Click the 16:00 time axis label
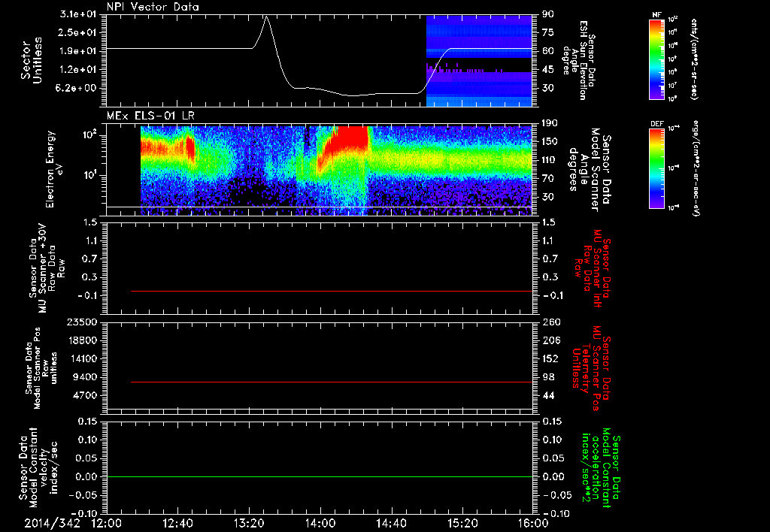Image resolution: width=770 pixels, height=532 pixels. [x=533, y=523]
